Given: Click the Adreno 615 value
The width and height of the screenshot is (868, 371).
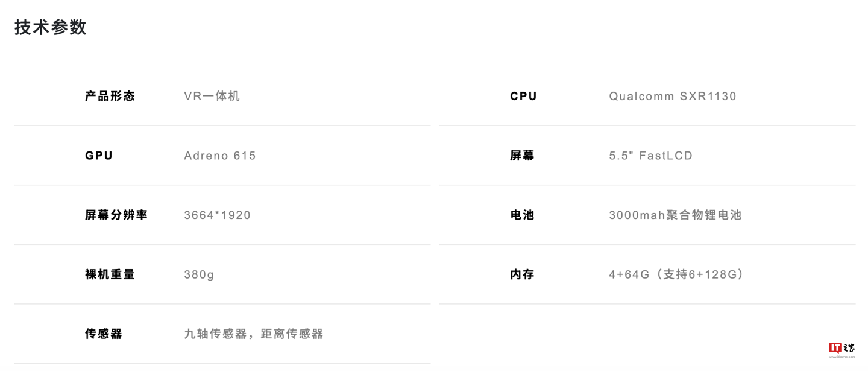Looking at the screenshot, I should 220,156.
